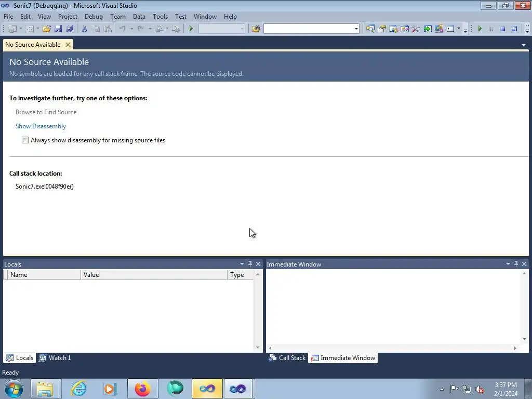
Task: Click the Sonic7.exe!0048f90e() call stack text
Action: [x=45, y=187]
